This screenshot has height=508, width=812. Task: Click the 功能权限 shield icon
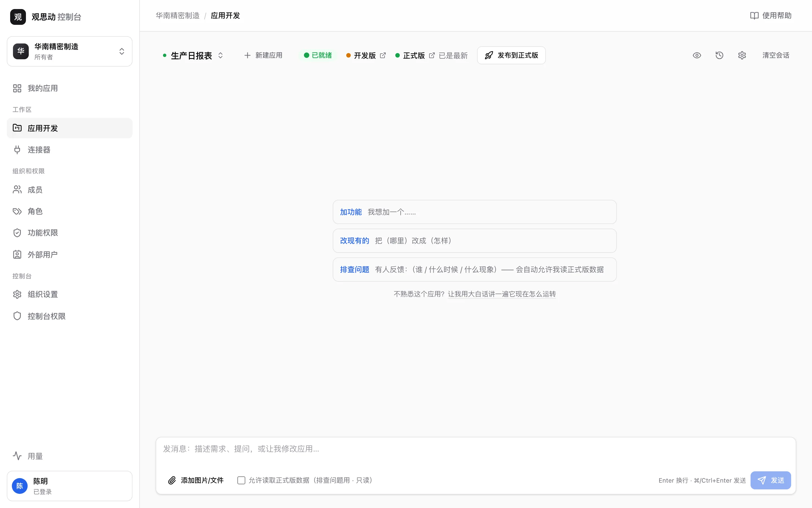point(17,233)
